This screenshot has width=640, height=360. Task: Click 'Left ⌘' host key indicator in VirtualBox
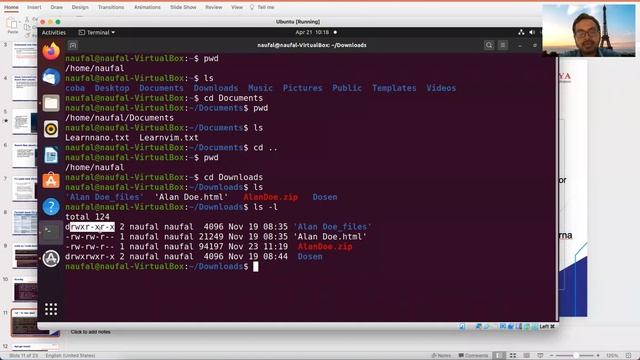[x=547, y=327]
